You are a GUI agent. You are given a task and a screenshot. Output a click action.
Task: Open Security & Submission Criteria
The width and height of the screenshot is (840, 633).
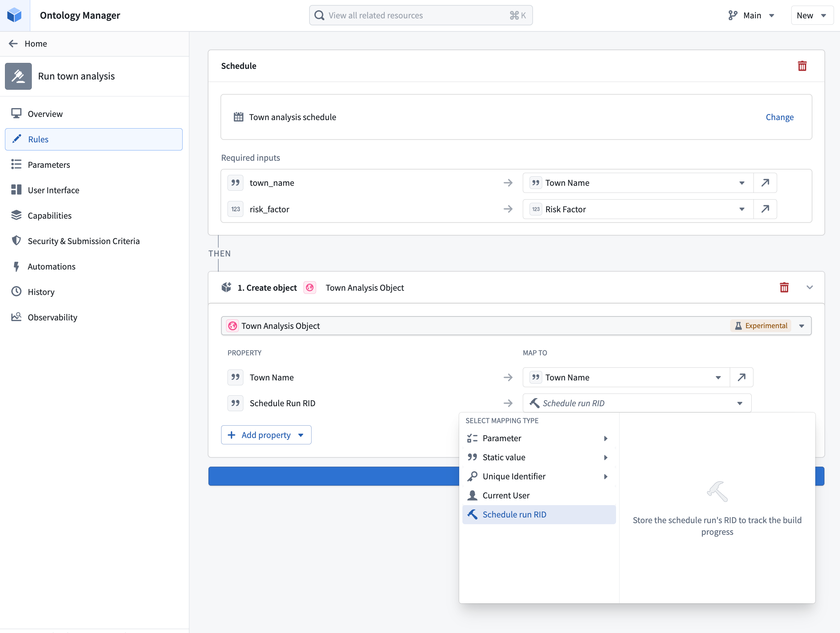[x=94, y=241]
